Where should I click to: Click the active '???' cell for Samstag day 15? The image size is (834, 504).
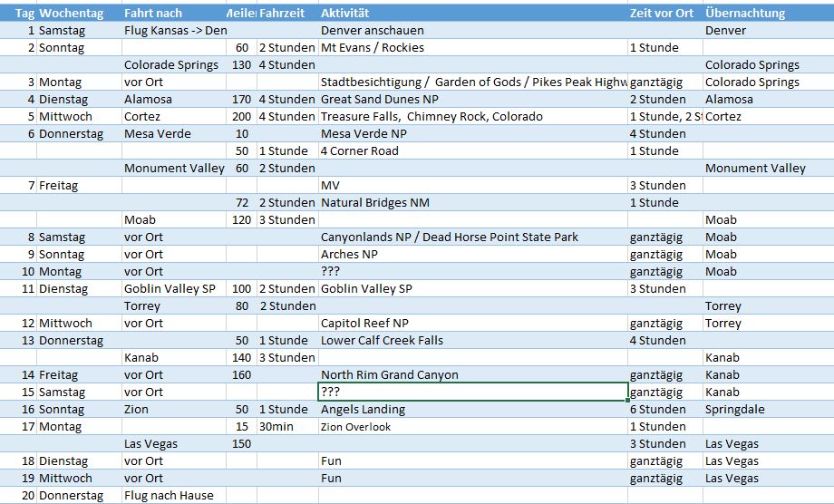tap(471, 393)
